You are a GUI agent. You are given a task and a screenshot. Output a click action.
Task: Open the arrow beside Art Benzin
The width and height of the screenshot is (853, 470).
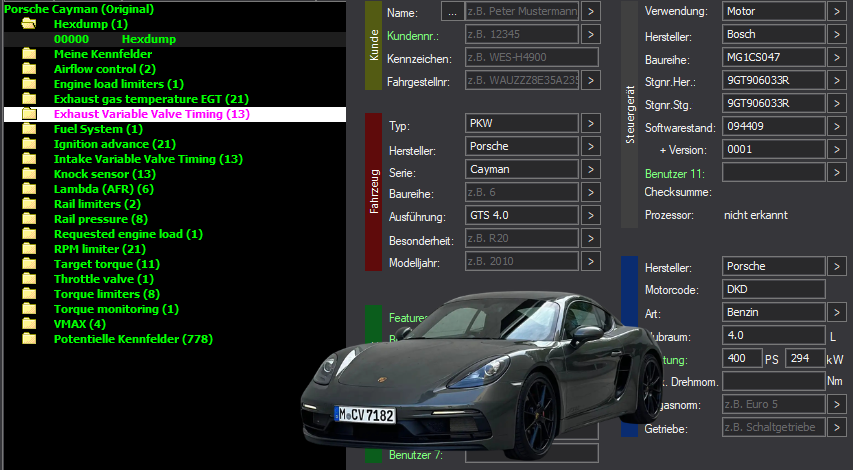837,312
